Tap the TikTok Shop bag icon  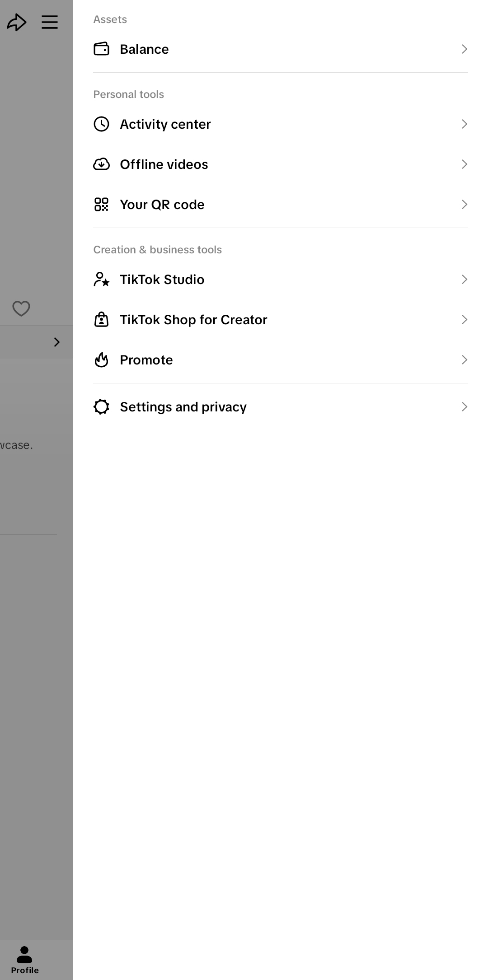[101, 319]
